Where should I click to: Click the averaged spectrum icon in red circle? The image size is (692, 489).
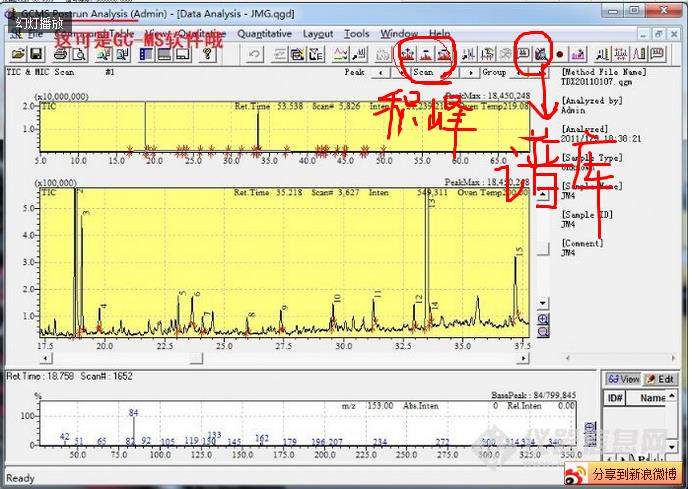pyautogui.click(x=444, y=54)
